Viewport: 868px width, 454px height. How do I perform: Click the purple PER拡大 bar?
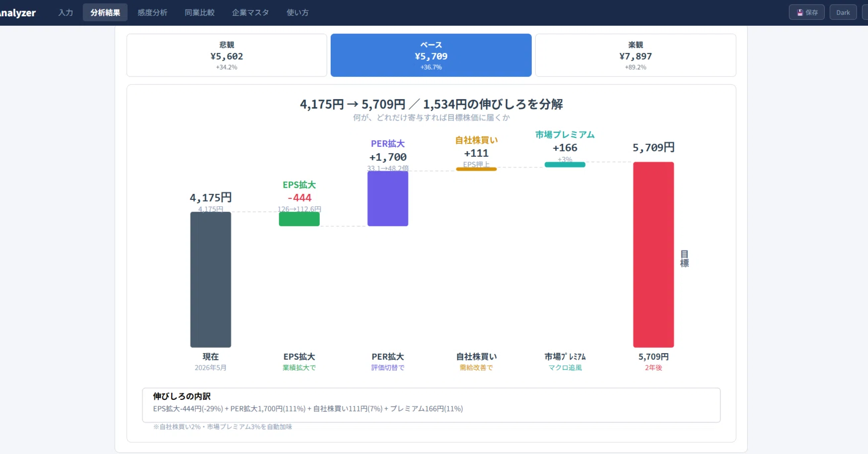388,198
